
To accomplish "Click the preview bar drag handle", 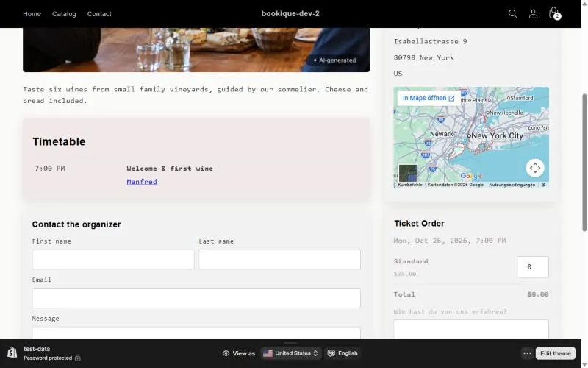I will click(290, 343).
